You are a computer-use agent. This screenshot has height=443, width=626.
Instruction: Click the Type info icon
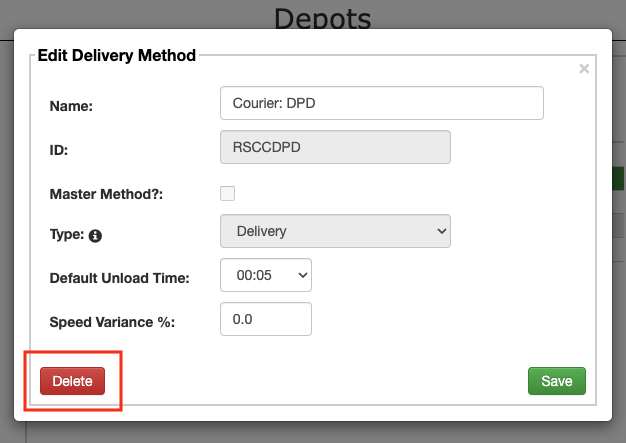pyautogui.click(x=95, y=236)
